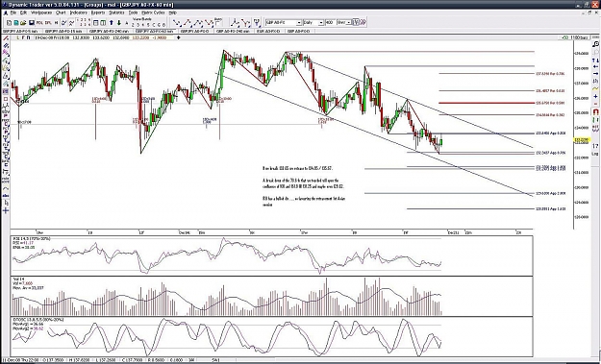Viewport: 601px width, 364px height.
Task: Select the trend line drawing tool
Action: [6, 37]
